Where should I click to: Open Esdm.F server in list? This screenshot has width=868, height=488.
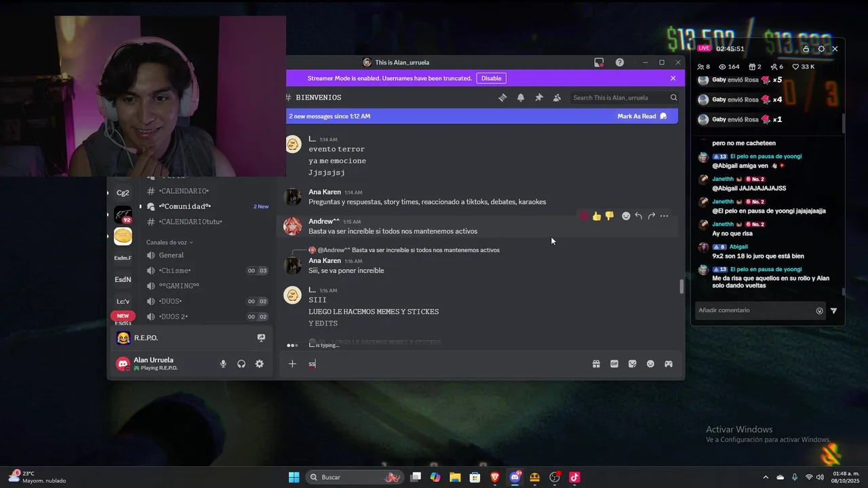(x=123, y=258)
